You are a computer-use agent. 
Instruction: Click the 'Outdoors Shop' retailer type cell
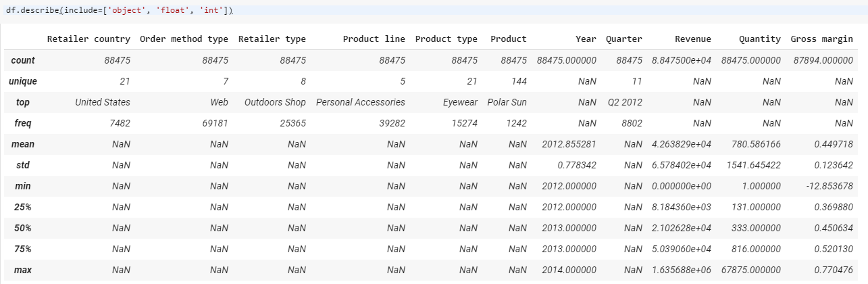(x=275, y=102)
